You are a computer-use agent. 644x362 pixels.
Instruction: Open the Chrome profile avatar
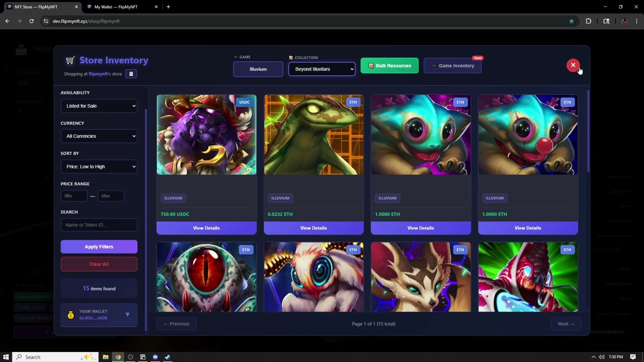624,21
